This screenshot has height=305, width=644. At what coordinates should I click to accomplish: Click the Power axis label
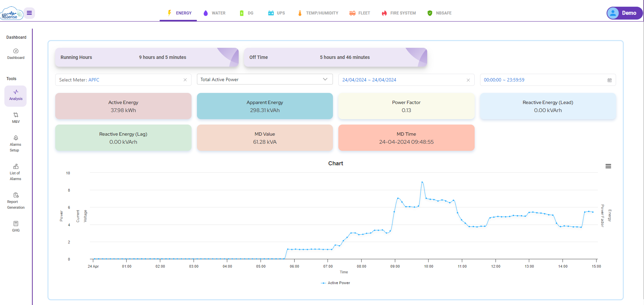click(61, 216)
